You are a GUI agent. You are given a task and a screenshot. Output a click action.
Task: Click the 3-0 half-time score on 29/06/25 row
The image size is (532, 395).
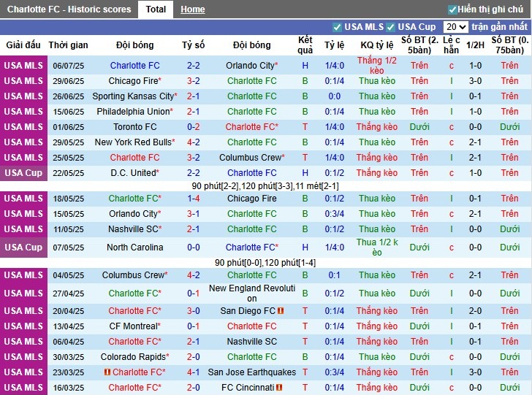(x=475, y=81)
